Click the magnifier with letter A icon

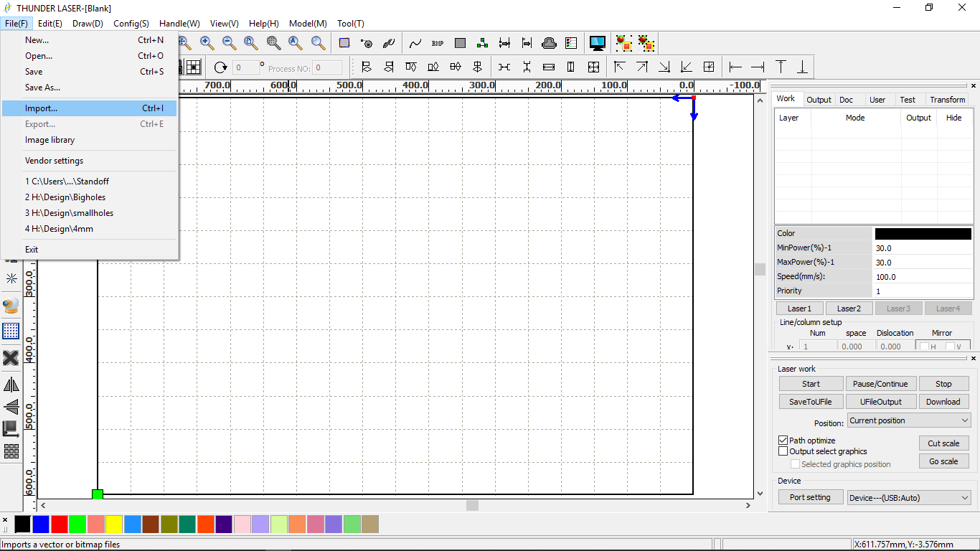point(296,43)
